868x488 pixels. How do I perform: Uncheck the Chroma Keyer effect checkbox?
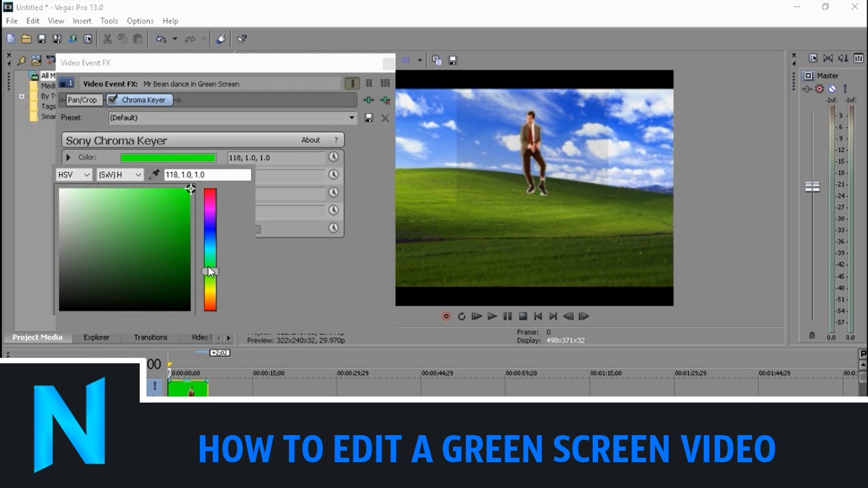click(x=113, y=100)
